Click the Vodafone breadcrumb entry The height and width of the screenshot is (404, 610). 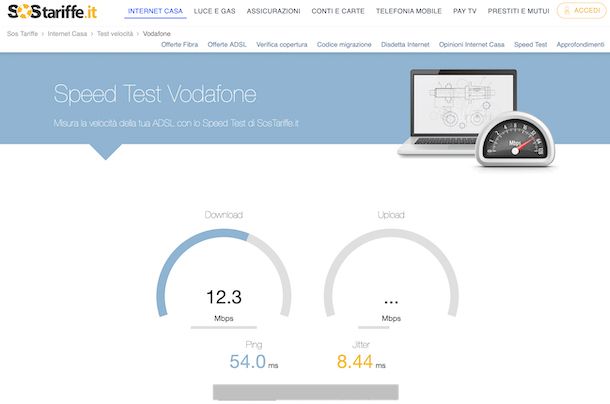point(156,34)
